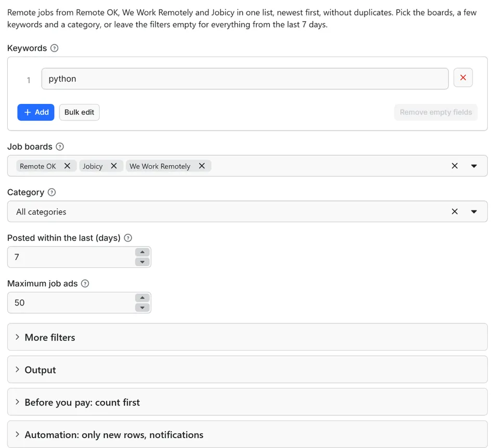Click the Keywords field label
Screen dimensions: 495x448
[27, 48]
